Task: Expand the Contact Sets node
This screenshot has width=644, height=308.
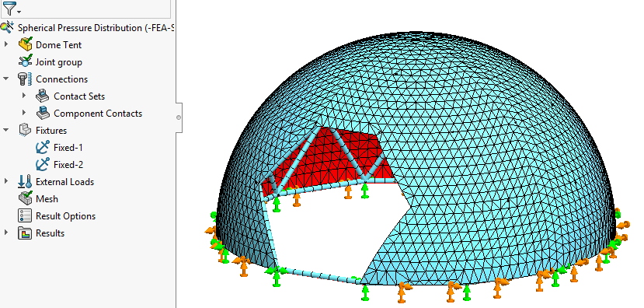Action: (x=24, y=96)
